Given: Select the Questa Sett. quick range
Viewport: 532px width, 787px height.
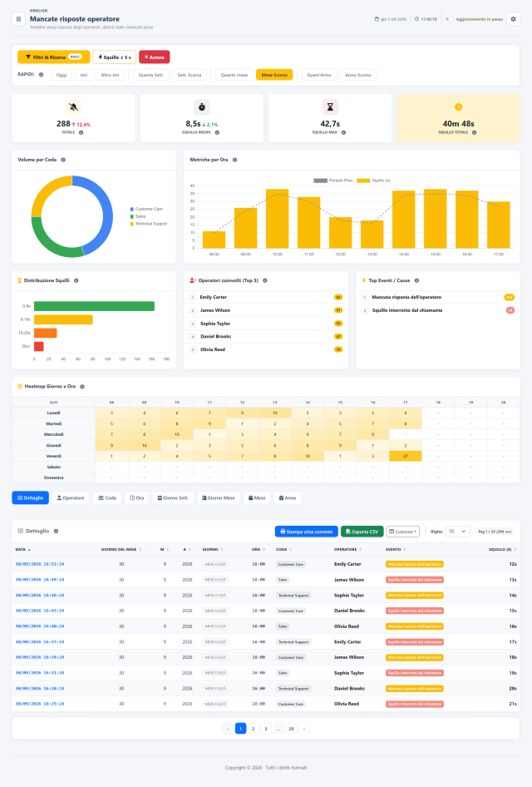Looking at the screenshot, I should (x=151, y=75).
